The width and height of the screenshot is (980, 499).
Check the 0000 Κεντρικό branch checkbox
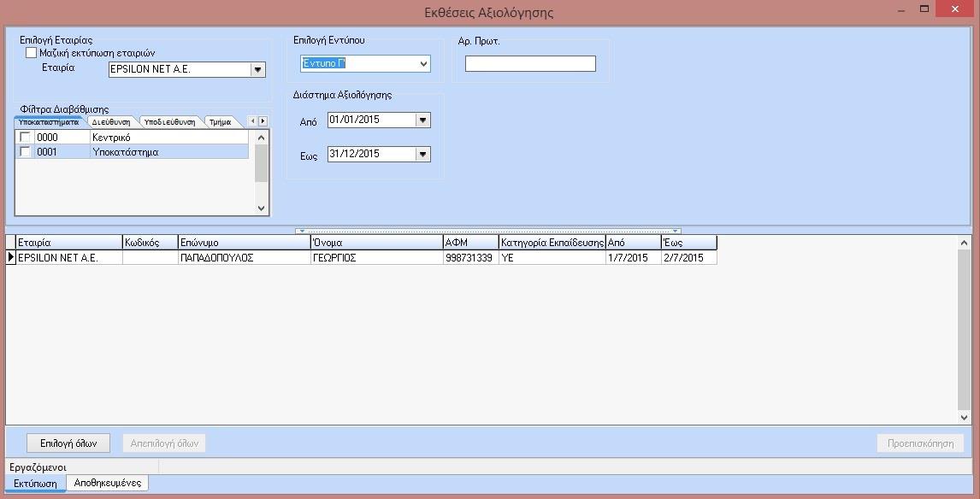[x=25, y=137]
